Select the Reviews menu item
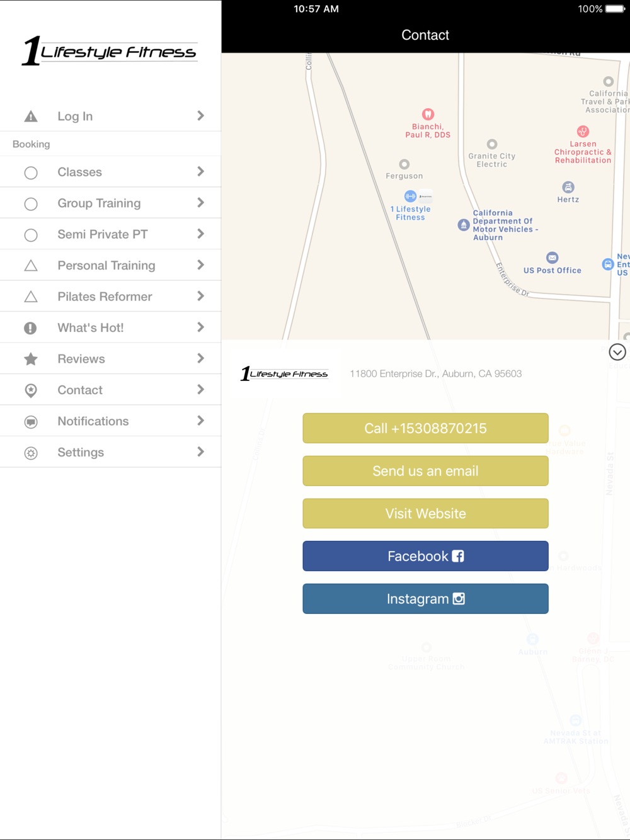This screenshot has height=840, width=630. click(110, 359)
